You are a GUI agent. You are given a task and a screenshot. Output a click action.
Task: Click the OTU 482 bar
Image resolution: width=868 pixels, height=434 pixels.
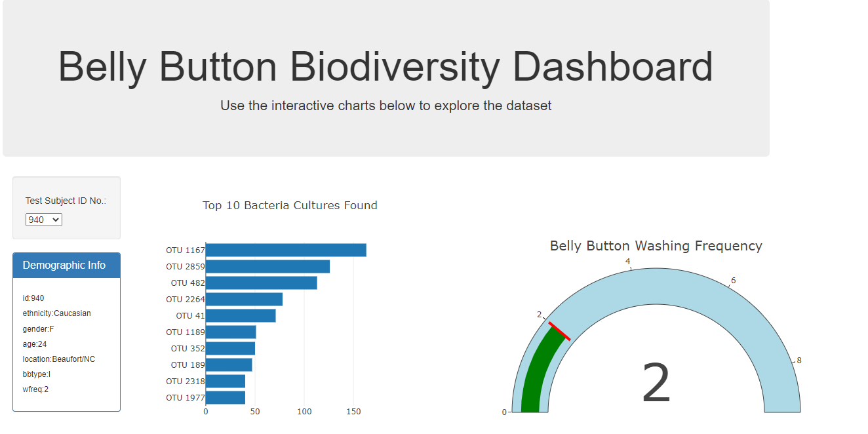(x=261, y=283)
